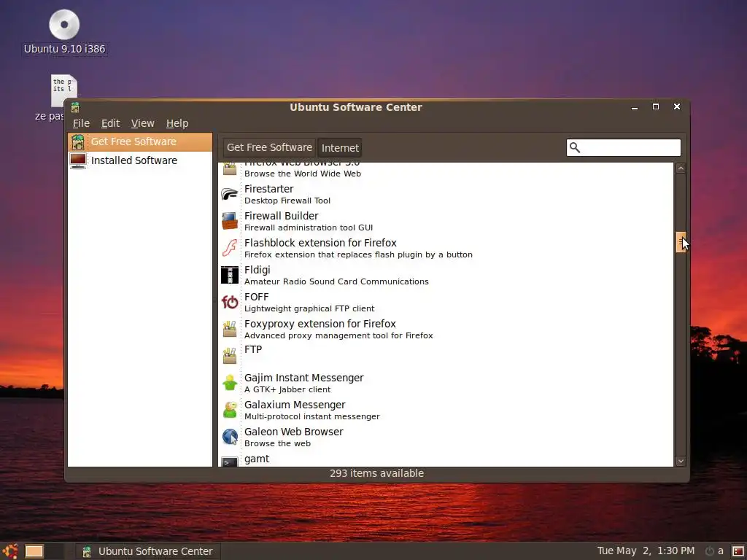Open the File menu
The height and width of the screenshot is (560, 747).
tap(81, 123)
